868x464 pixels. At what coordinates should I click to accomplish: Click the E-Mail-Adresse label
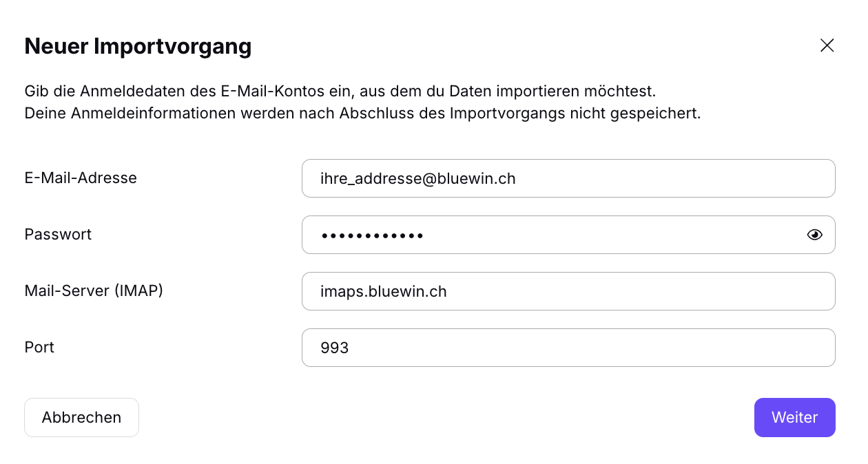(x=81, y=178)
